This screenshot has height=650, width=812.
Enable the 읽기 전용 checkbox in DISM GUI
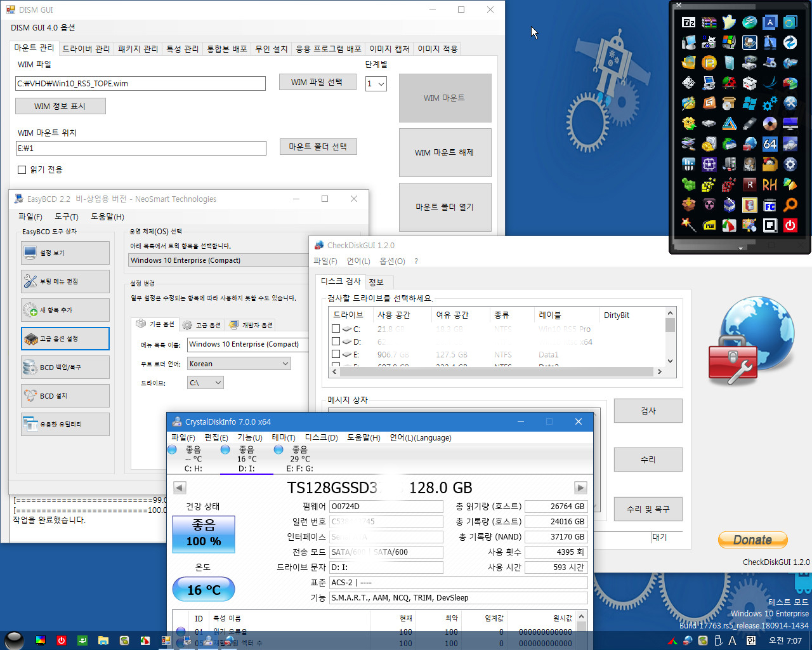pos(22,169)
